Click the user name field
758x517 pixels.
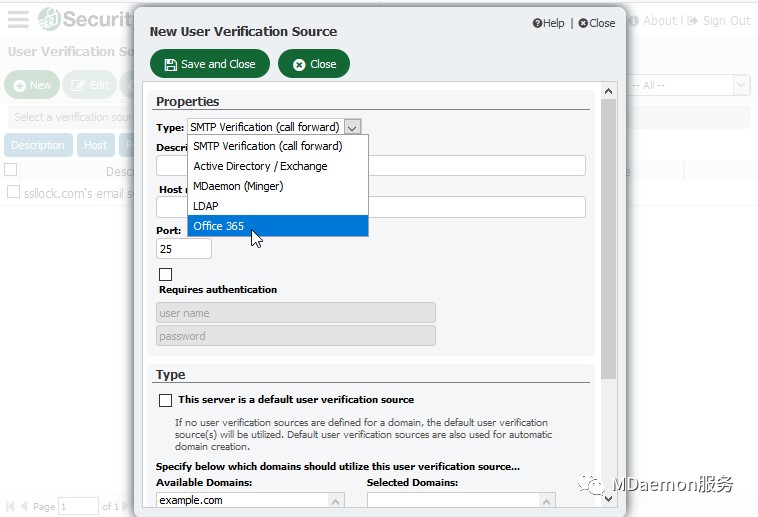[x=296, y=313]
